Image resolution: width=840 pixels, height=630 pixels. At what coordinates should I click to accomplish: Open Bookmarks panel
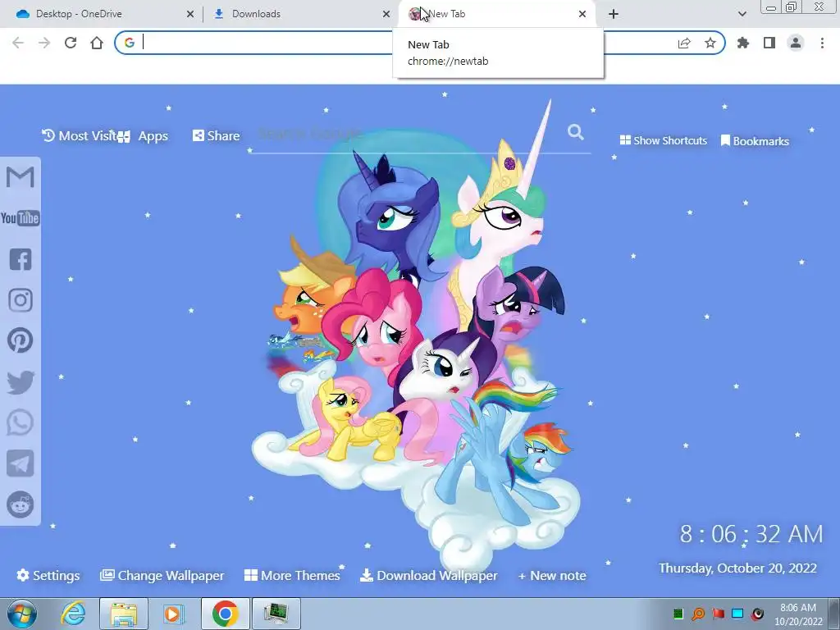coord(755,141)
